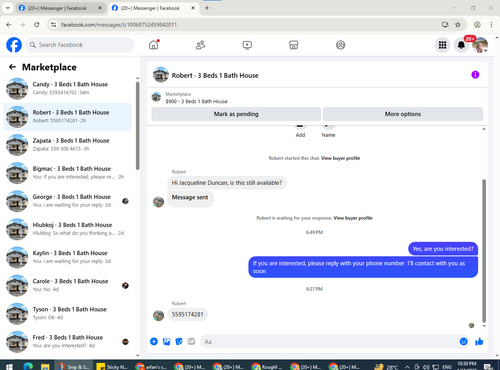500x370 pixels.
Task: Open Hlubkoj's conversation in the list
Action: tap(67, 229)
